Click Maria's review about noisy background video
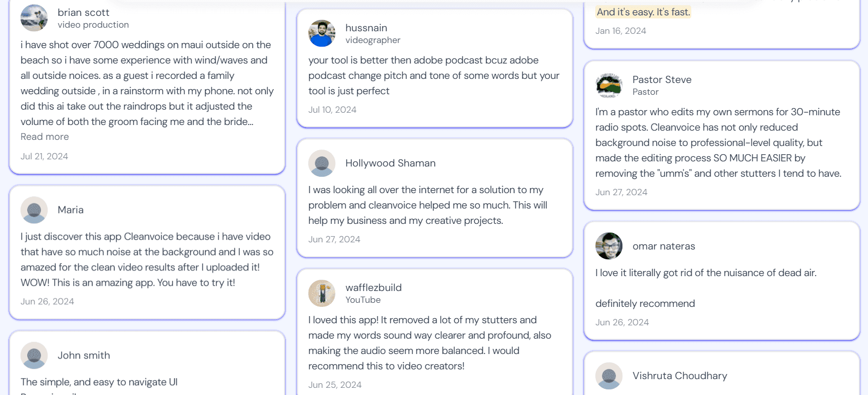The width and height of the screenshot is (868, 395). click(x=147, y=259)
